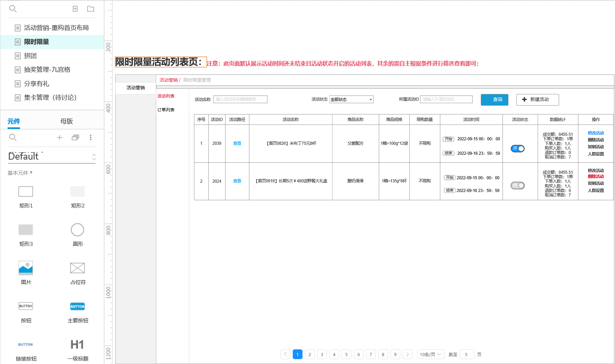The image size is (615, 364).
Task: Click the page icon beside 拼团
Action: tap(18, 56)
